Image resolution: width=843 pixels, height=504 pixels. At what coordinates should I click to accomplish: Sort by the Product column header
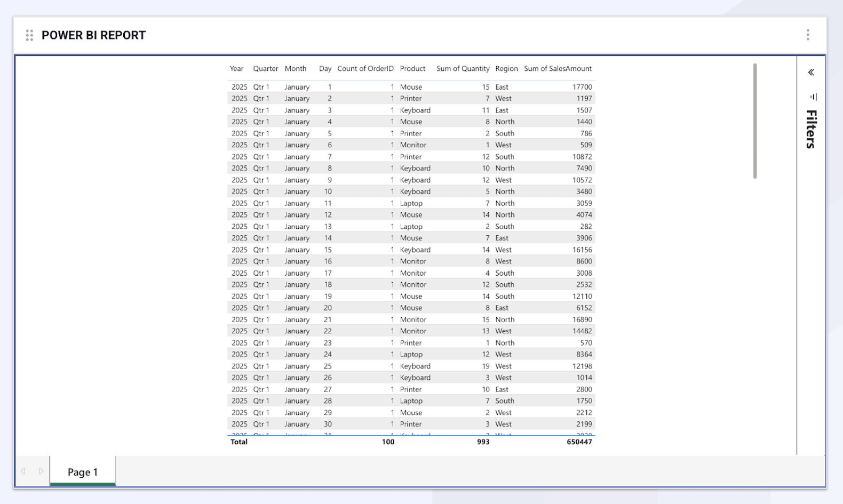(412, 69)
